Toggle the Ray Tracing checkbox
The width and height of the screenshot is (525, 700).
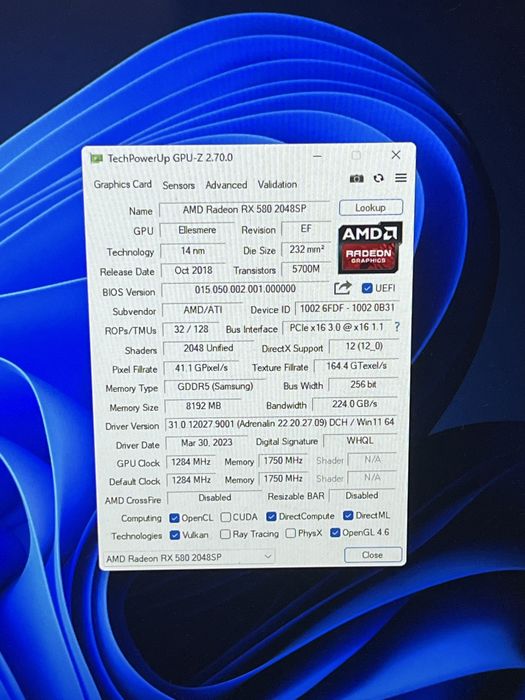tap(225, 534)
